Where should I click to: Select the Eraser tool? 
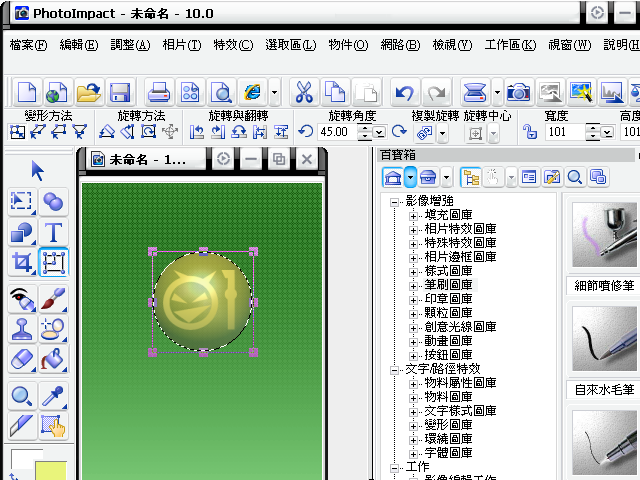coord(22,359)
